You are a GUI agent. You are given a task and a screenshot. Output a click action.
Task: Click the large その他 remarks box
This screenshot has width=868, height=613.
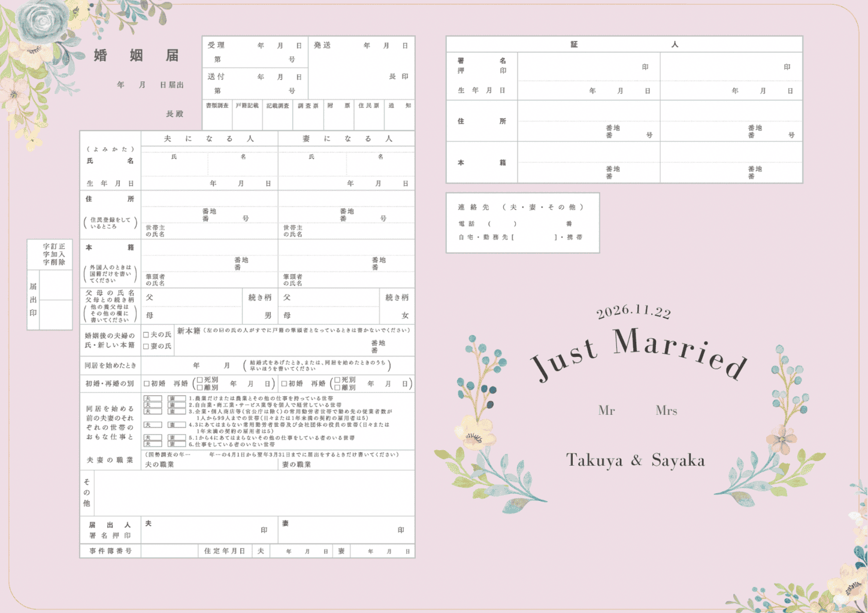tap(254, 493)
